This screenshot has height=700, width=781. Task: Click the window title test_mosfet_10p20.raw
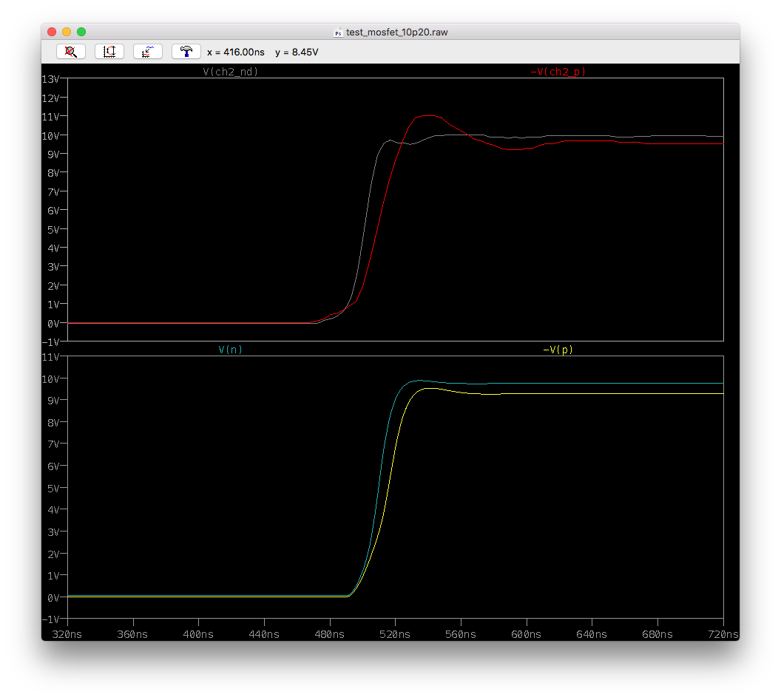point(397,33)
